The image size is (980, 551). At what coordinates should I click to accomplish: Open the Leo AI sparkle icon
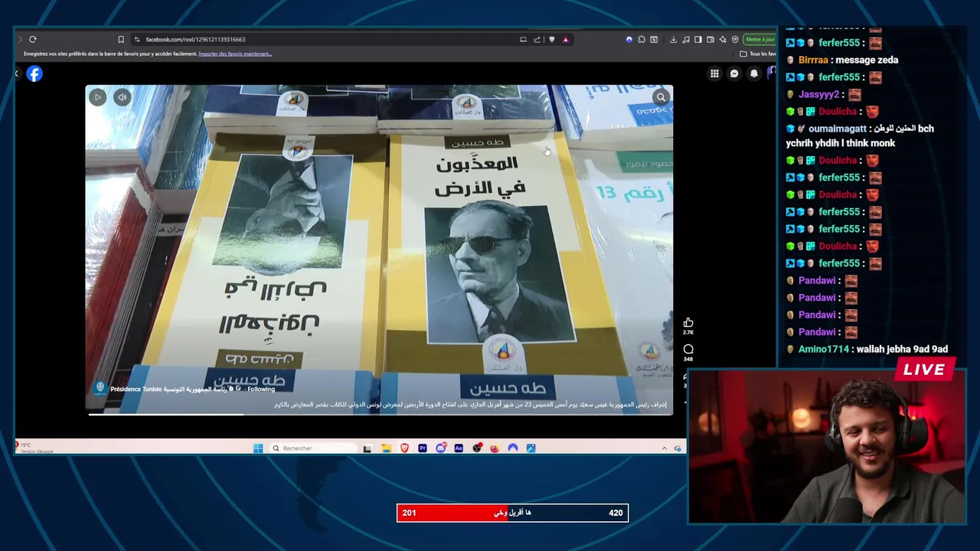tap(723, 39)
